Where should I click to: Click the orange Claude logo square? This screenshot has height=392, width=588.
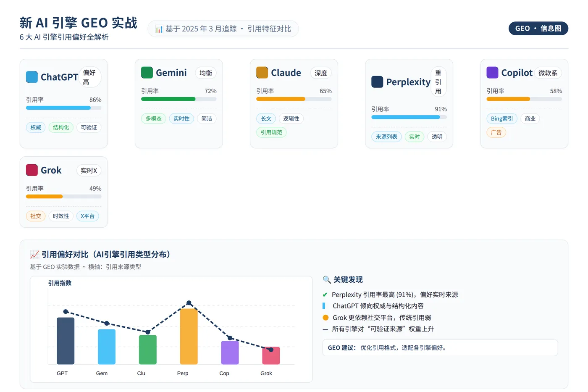click(x=262, y=73)
